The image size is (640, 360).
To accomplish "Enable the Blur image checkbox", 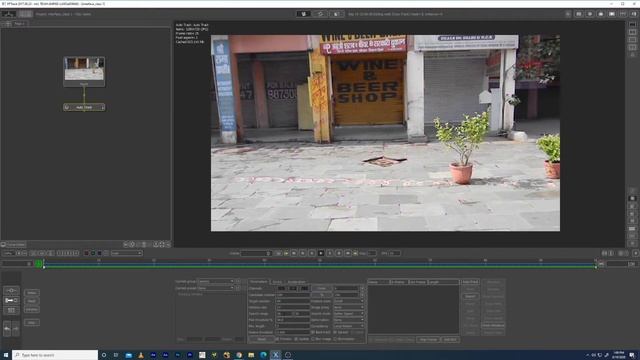I will tap(313, 339).
